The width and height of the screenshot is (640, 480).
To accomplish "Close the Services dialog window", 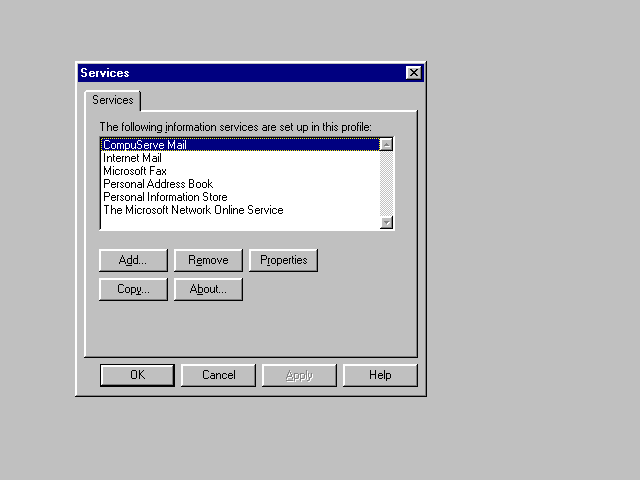I will [x=413, y=73].
